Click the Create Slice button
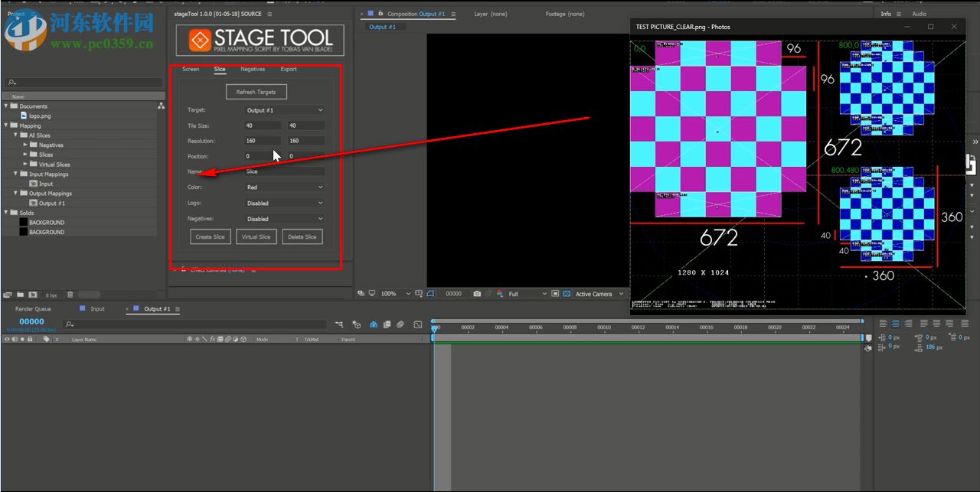 coord(210,236)
